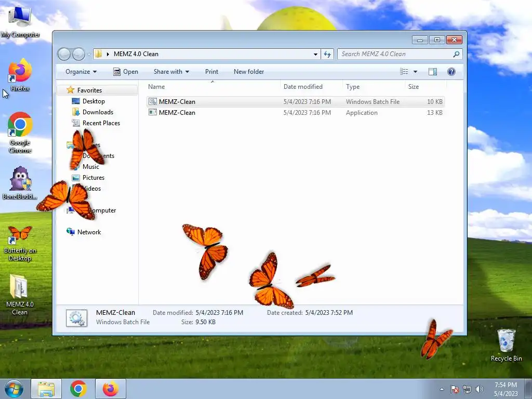
Task: Click the batch file icon in details pane
Action: pos(77,318)
